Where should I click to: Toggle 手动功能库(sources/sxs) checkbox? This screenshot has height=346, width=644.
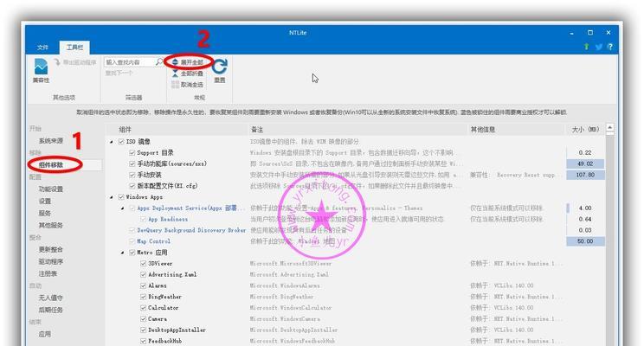[132, 163]
